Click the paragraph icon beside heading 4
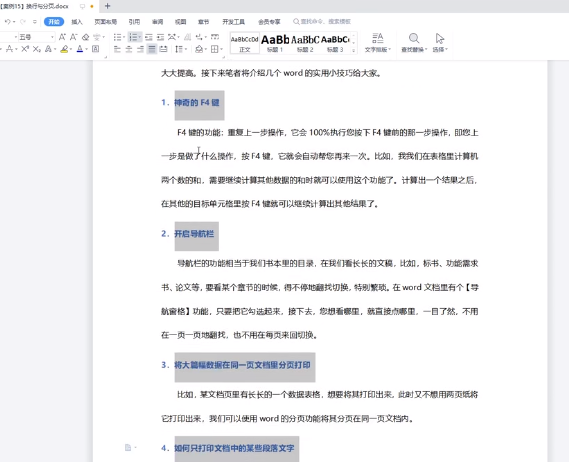The height and width of the screenshot is (462, 569). pyautogui.click(x=128, y=447)
